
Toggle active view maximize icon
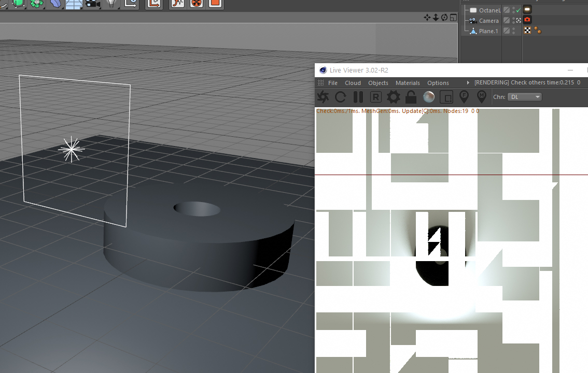point(453,17)
